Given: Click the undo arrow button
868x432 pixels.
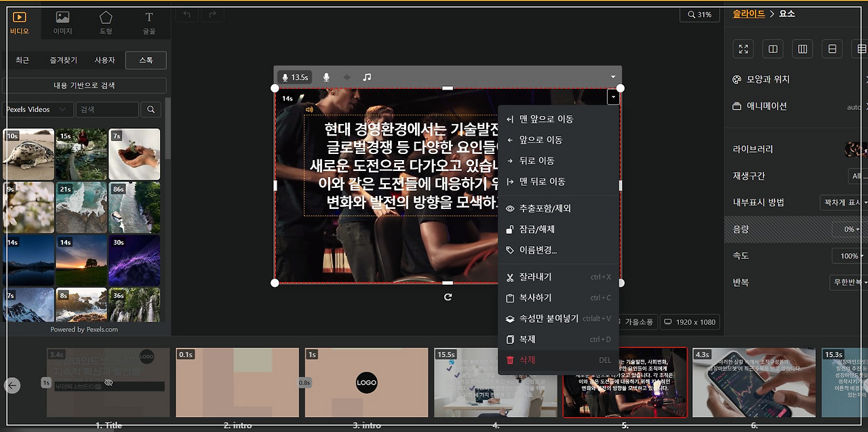Looking at the screenshot, I should tap(186, 14).
